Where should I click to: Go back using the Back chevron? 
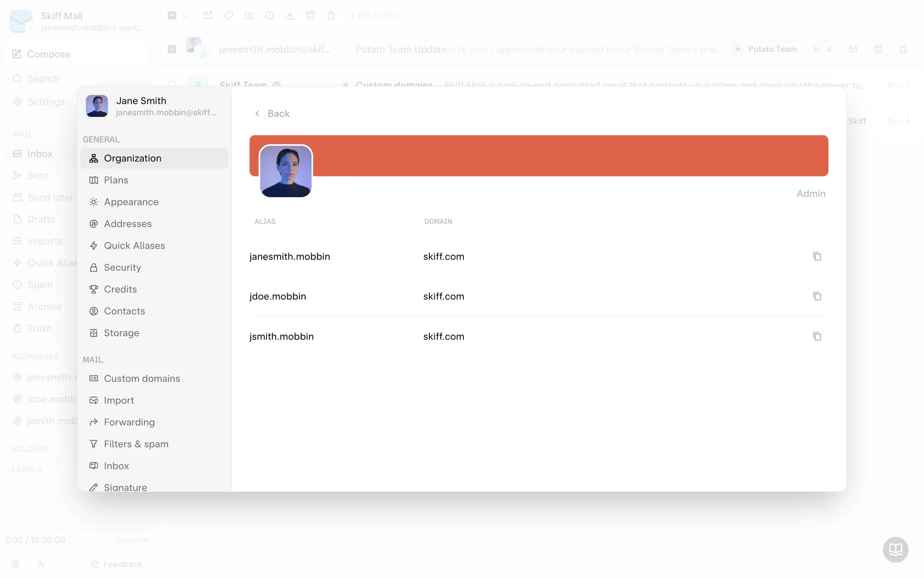tap(258, 114)
